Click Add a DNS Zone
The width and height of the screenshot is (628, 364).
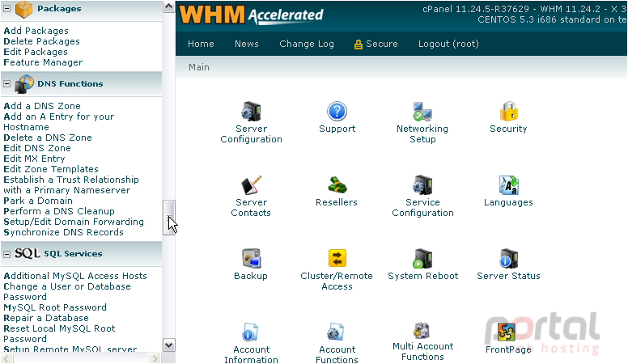point(42,106)
